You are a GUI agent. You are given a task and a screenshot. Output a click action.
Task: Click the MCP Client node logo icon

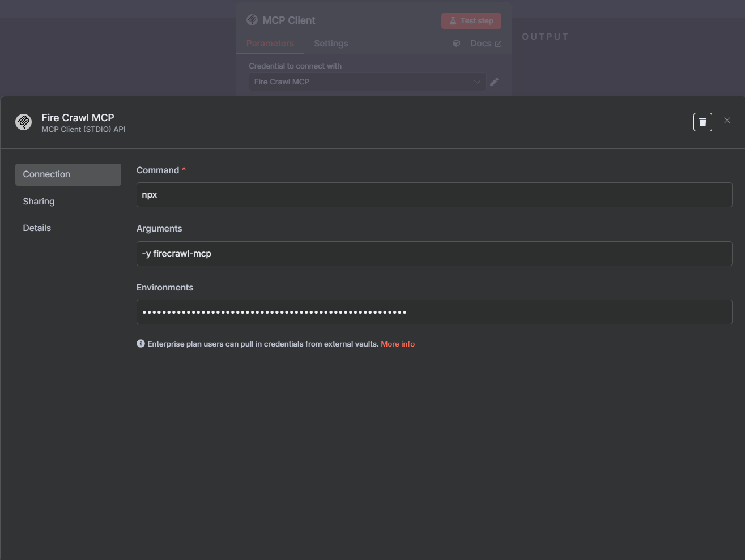tap(252, 20)
